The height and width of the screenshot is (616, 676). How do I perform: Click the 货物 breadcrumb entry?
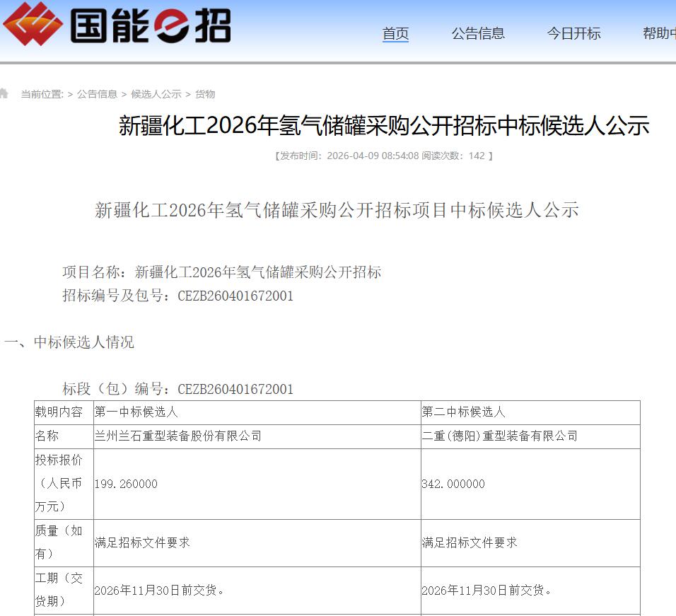tap(204, 93)
